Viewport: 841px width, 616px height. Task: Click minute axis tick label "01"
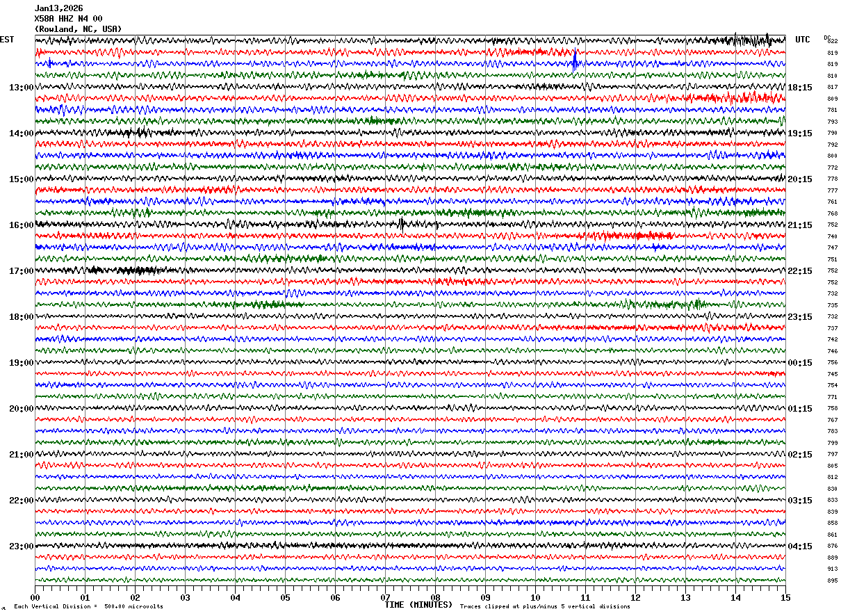(x=85, y=597)
